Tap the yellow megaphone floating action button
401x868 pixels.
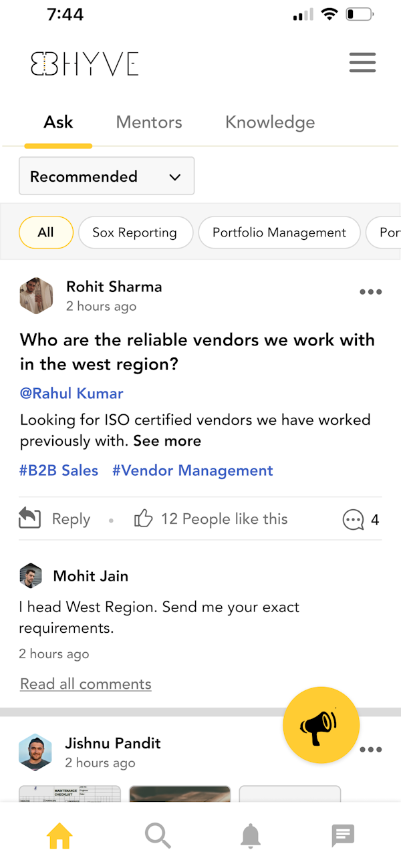(x=321, y=724)
